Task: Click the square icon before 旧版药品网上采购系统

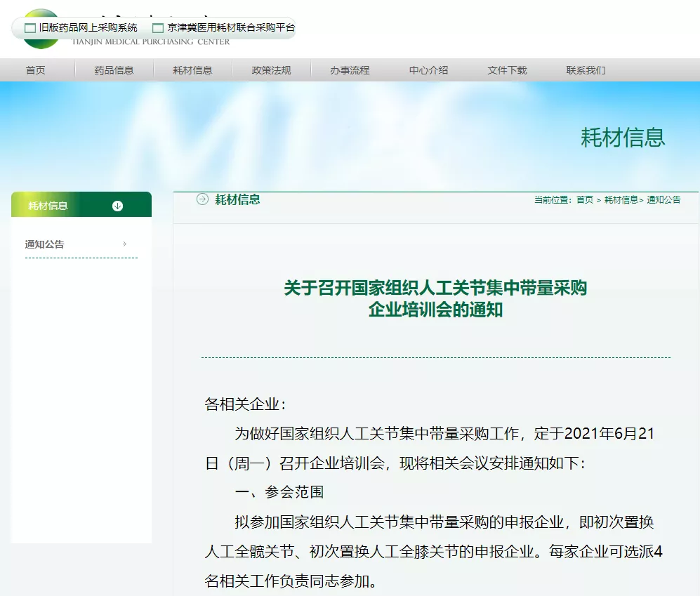Action: 29,27
